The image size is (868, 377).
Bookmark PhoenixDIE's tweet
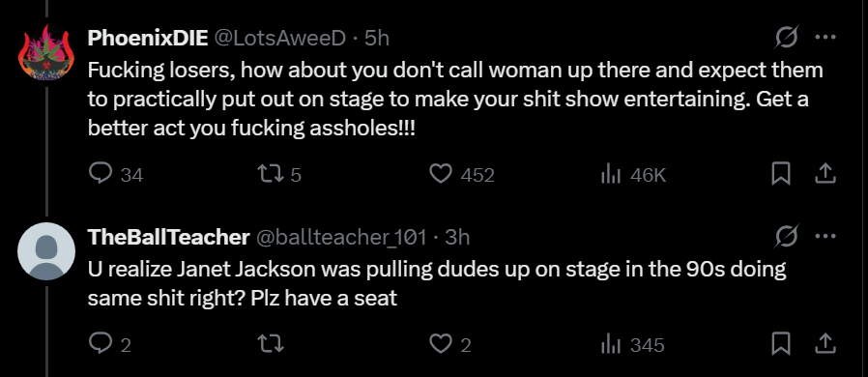point(781,174)
